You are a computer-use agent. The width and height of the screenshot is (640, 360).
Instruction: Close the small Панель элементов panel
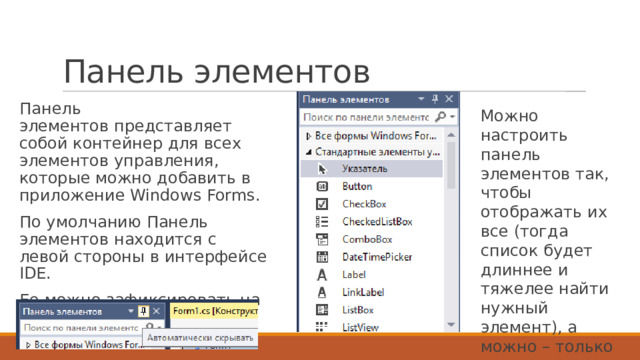point(156,311)
